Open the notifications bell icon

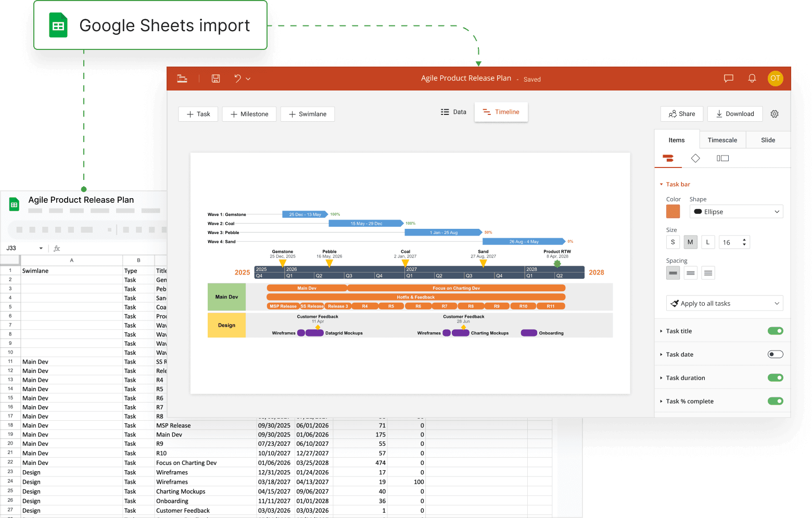click(x=752, y=79)
